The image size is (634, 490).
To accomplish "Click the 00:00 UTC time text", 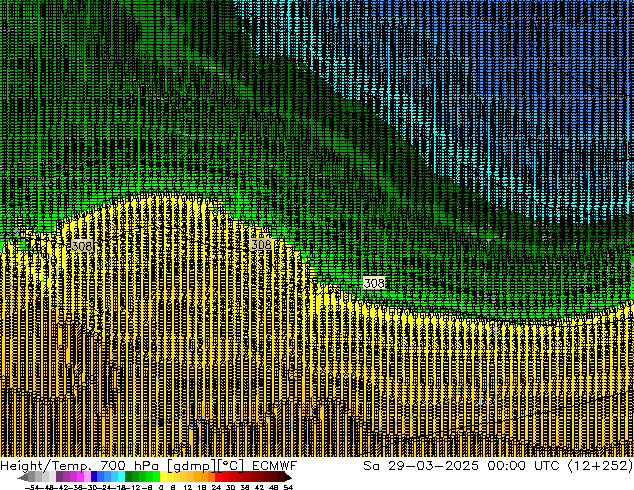I will [526, 466].
